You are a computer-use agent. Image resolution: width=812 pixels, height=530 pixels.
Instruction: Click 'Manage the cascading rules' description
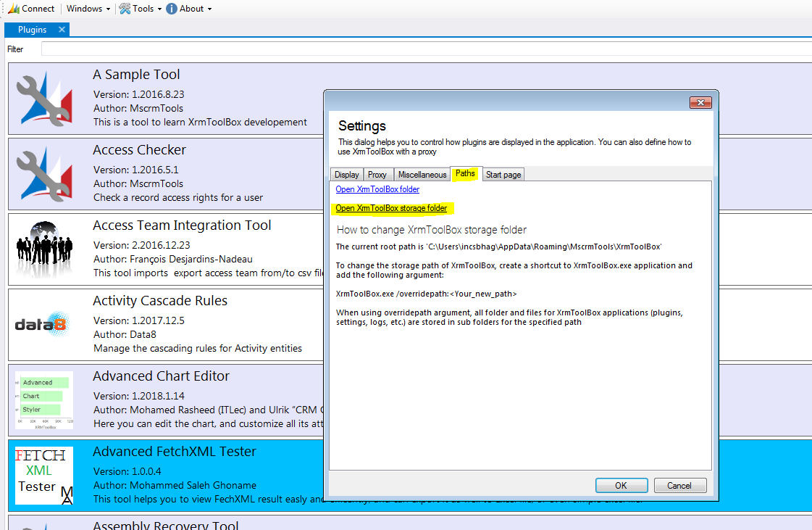(197, 349)
